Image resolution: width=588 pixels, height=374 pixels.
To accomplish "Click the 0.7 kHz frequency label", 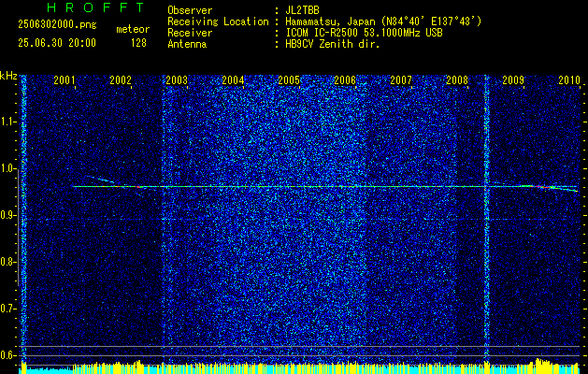I will [x=8, y=309].
